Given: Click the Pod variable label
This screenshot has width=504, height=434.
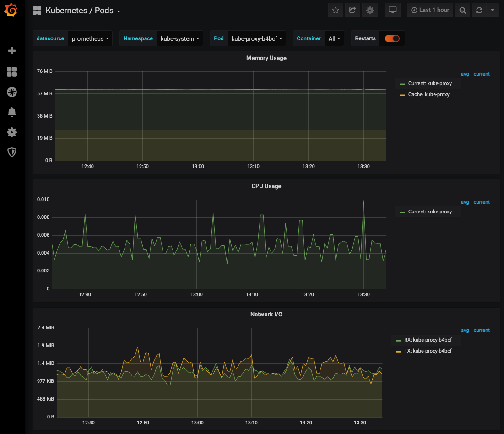Looking at the screenshot, I should [219, 38].
